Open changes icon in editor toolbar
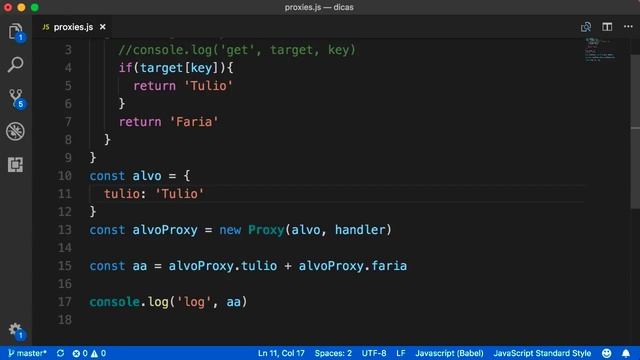 586,27
